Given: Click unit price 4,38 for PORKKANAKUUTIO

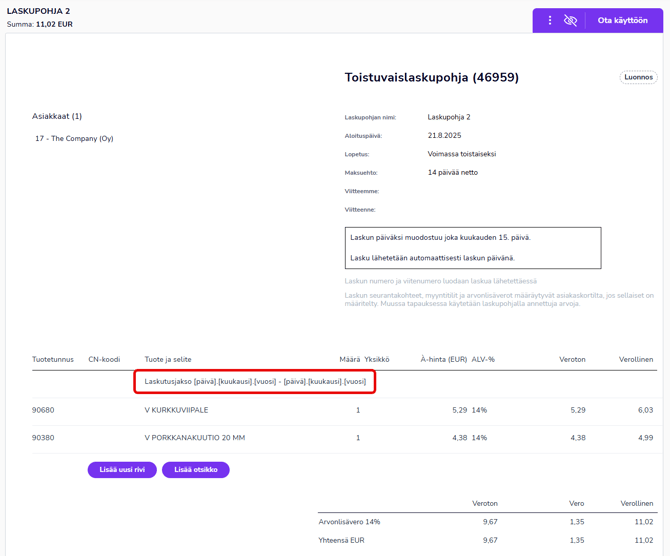Looking at the screenshot, I should point(459,438).
